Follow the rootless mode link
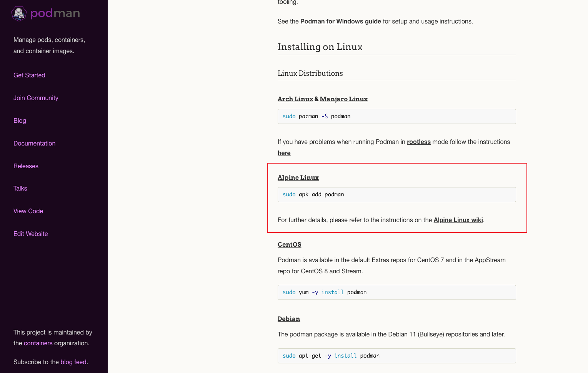Image resolution: width=588 pixels, height=373 pixels. 418,142
